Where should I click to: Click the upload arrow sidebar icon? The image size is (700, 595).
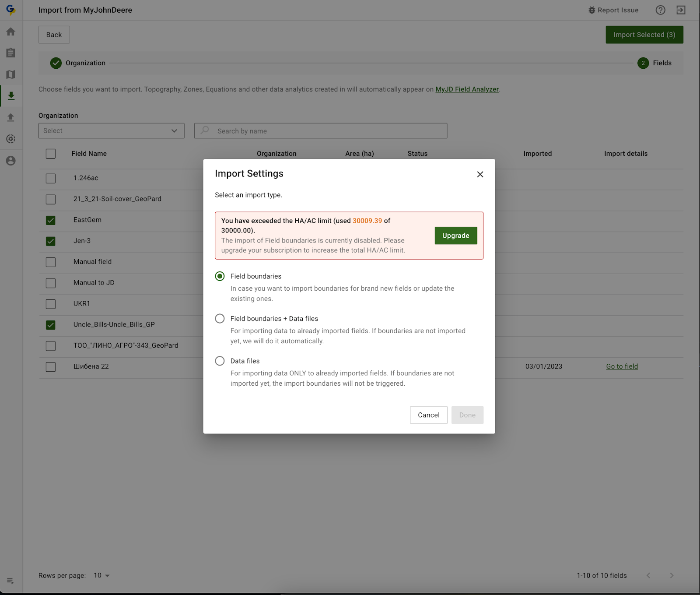11,117
